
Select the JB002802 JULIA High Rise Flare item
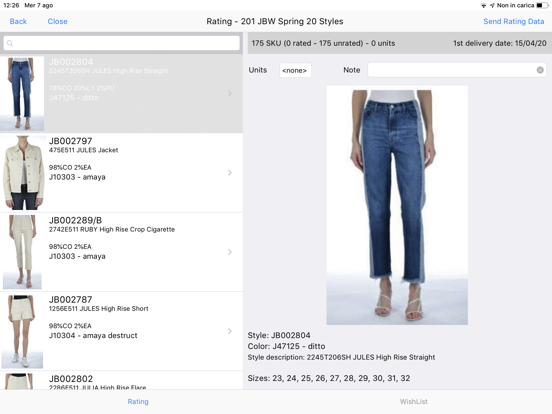pos(121,381)
